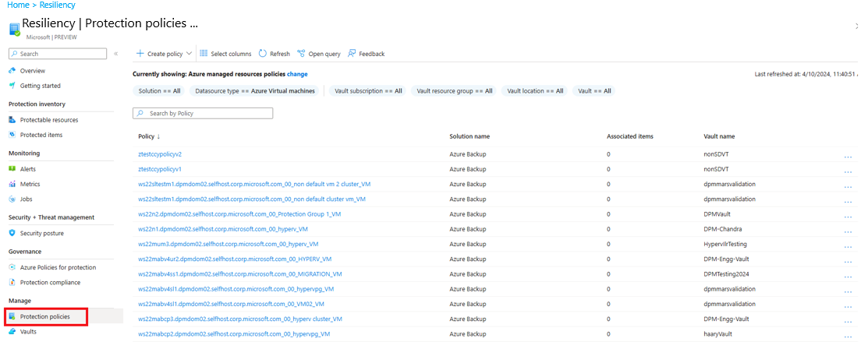This screenshot has height=342, width=868.
Task: Open the Vault location filter pill
Action: 535,90
